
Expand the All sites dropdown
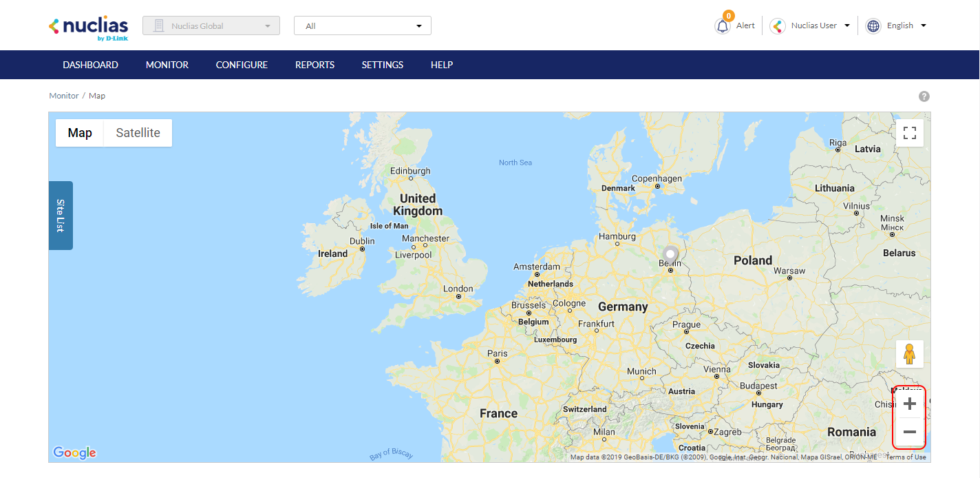pos(363,25)
